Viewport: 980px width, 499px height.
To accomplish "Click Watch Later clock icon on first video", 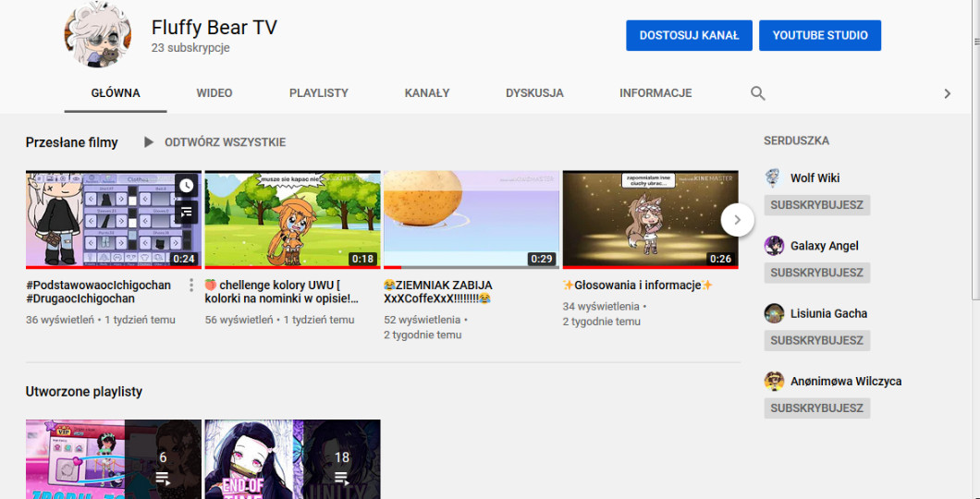I will tap(187, 186).
